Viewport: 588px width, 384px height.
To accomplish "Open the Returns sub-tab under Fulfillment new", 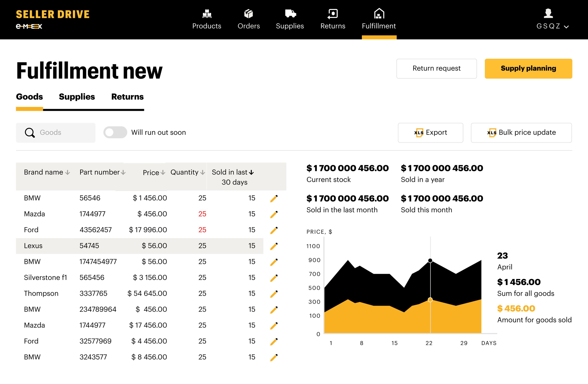I will tap(127, 97).
